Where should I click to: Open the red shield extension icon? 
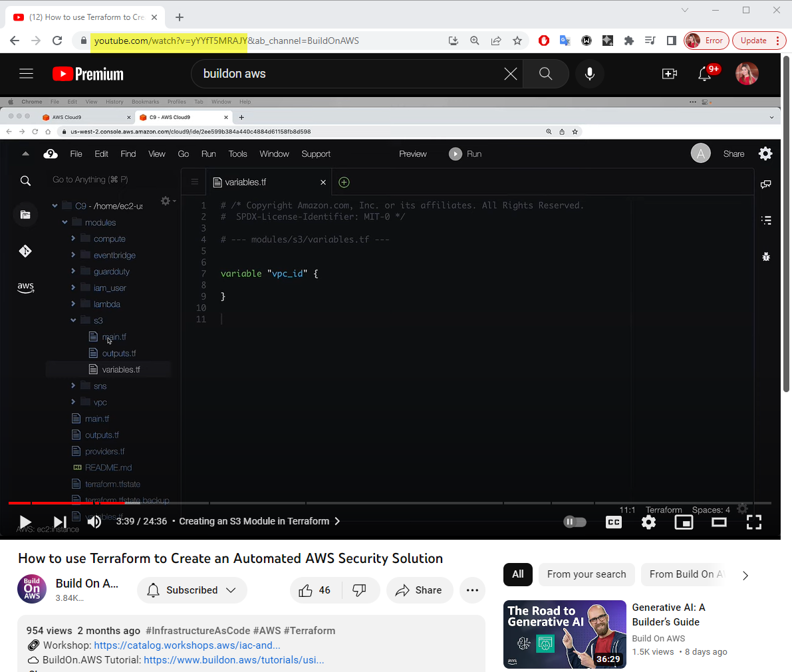(x=544, y=41)
